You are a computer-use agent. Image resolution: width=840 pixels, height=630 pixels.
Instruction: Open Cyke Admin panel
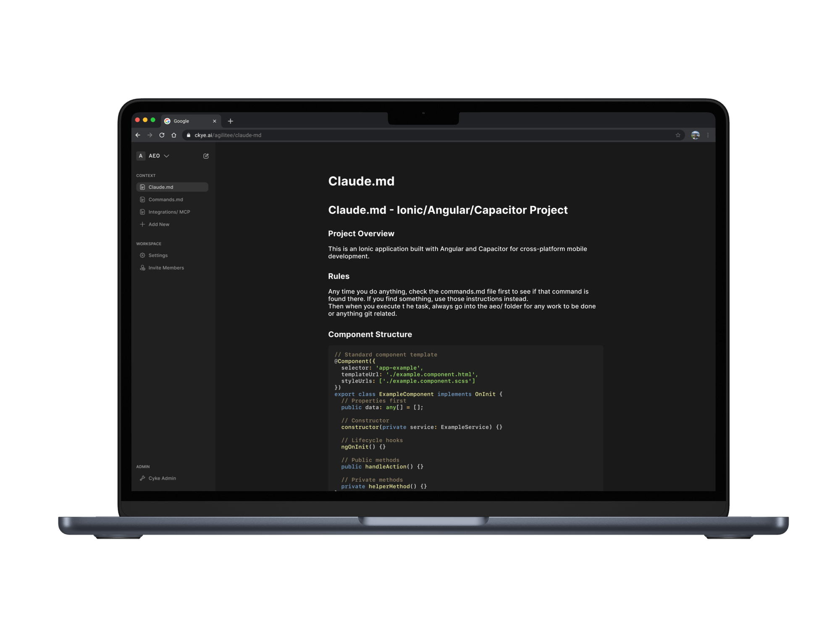point(162,478)
